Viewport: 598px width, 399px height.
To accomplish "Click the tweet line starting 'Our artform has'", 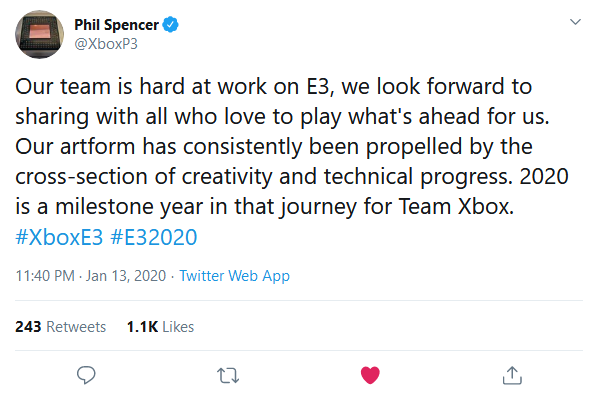I will pyautogui.click(x=274, y=146).
